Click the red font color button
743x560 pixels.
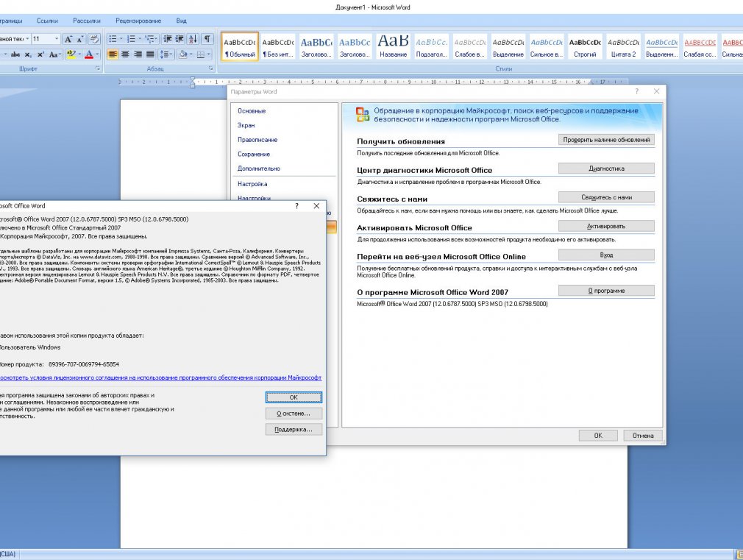[x=88, y=54]
